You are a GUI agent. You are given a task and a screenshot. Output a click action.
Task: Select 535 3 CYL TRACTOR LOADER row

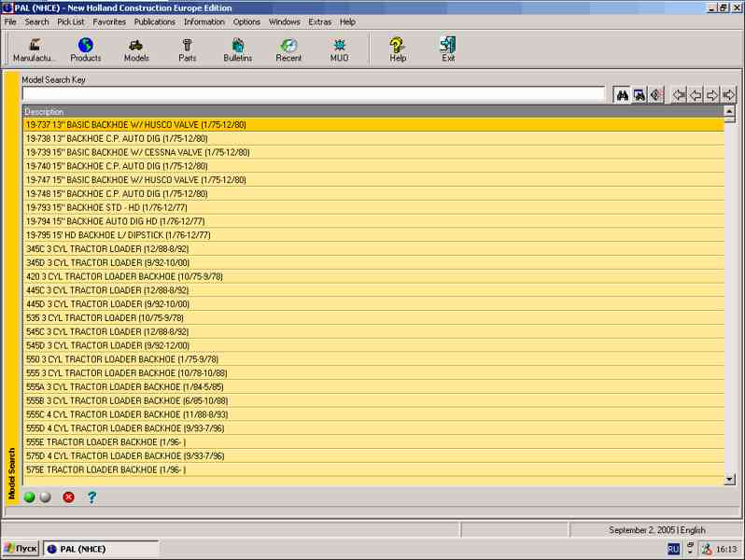tap(373, 317)
